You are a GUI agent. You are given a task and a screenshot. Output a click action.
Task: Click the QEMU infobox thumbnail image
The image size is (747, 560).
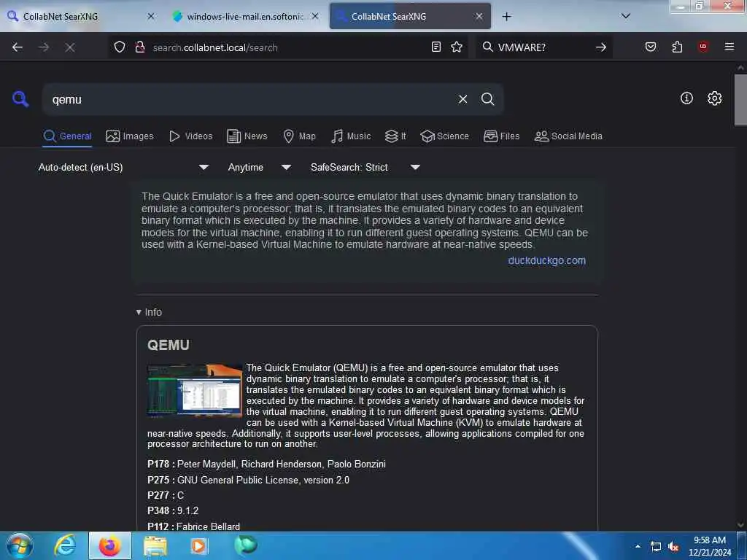[194, 391]
